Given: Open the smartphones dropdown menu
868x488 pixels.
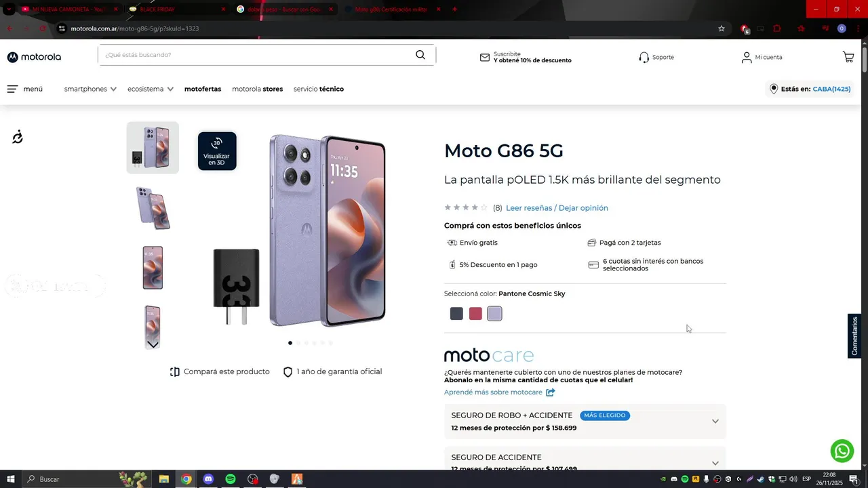Looking at the screenshot, I should pos(90,89).
